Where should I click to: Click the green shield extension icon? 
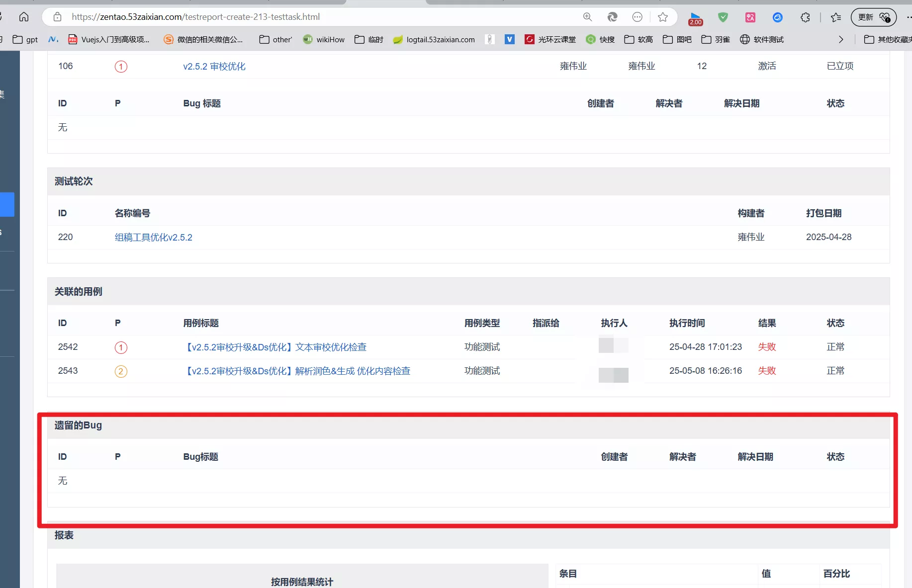click(723, 17)
